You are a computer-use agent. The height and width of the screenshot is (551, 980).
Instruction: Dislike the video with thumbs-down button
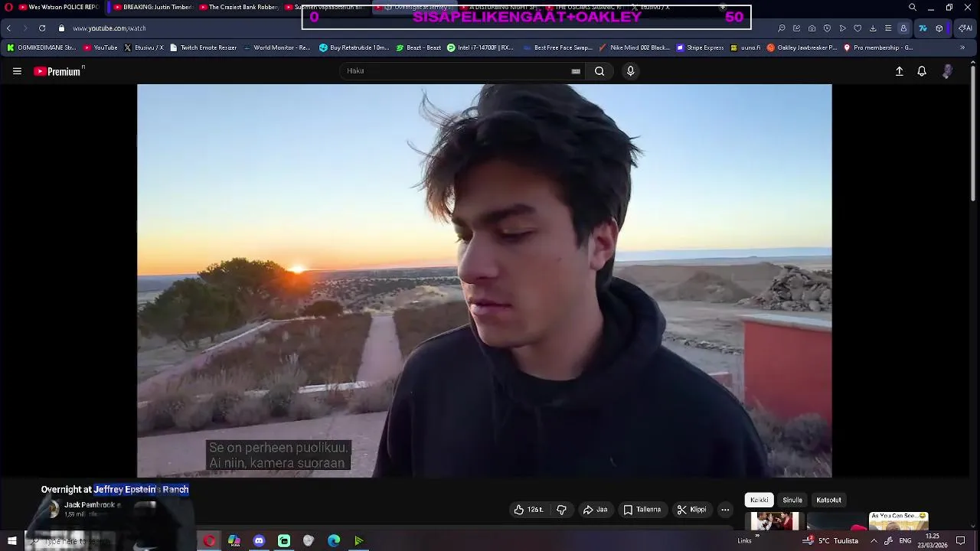(561, 510)
